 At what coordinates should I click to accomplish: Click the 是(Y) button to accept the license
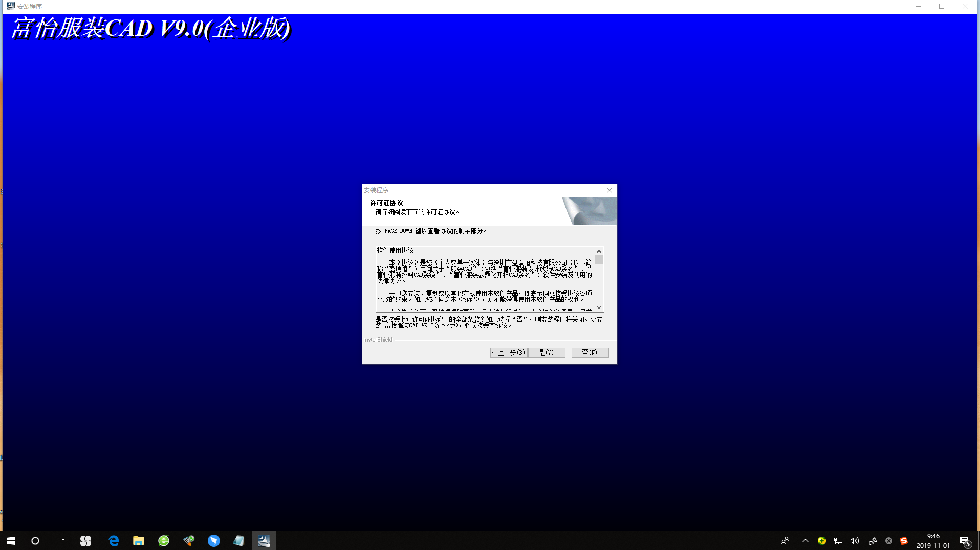(x=546, y=353)
